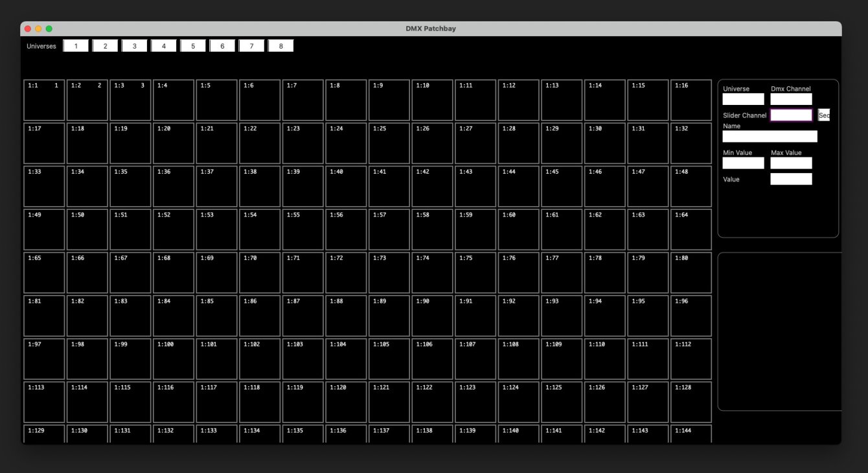Viewport: 868px width, 473px height.
Task: Select patch cell 1:61
Action: [x=562, y=229]
